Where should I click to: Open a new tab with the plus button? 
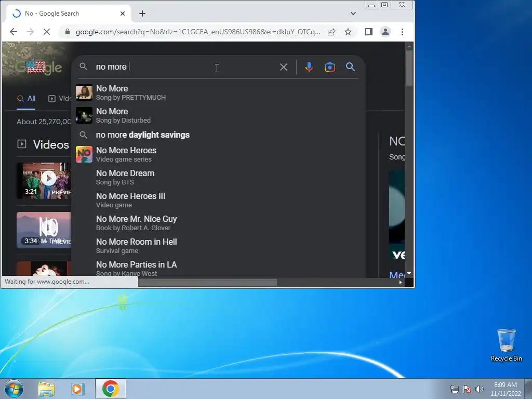click(142, 14)
